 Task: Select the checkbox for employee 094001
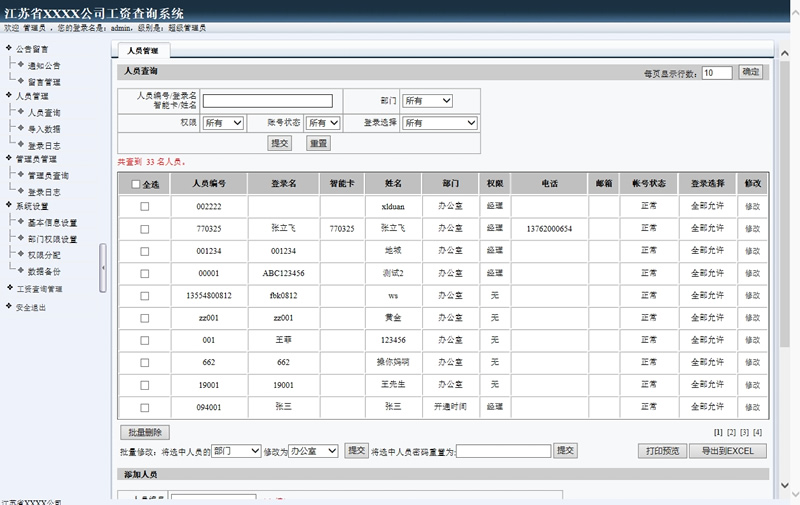144,408
